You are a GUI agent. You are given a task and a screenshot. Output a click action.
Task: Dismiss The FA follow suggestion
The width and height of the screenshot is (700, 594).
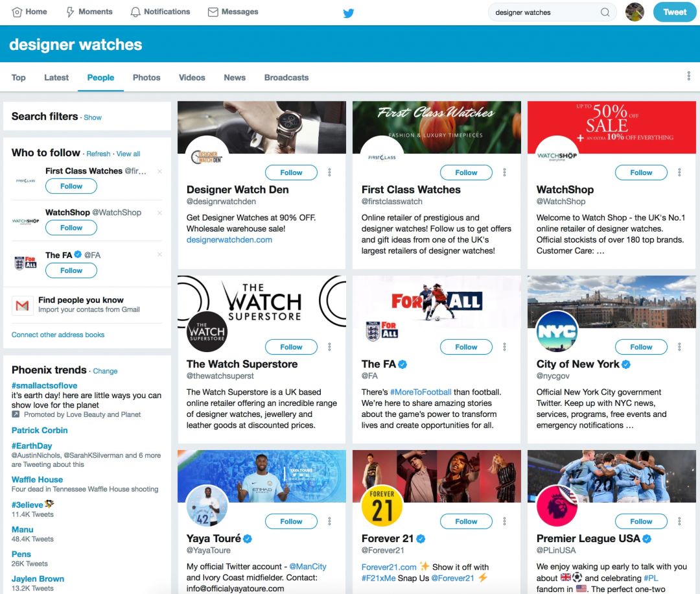(159, 255)
